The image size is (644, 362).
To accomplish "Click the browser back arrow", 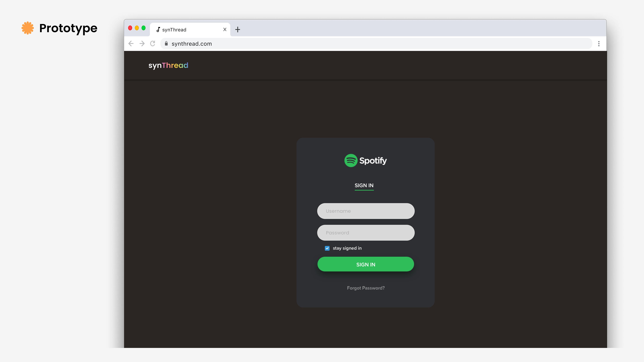I will [x=131, y=44].
